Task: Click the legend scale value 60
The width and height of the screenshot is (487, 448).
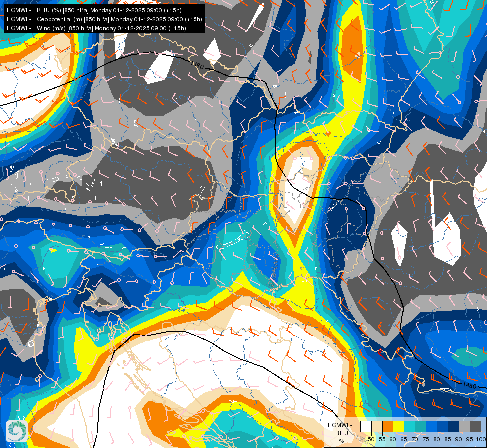Action: [393, 439]
